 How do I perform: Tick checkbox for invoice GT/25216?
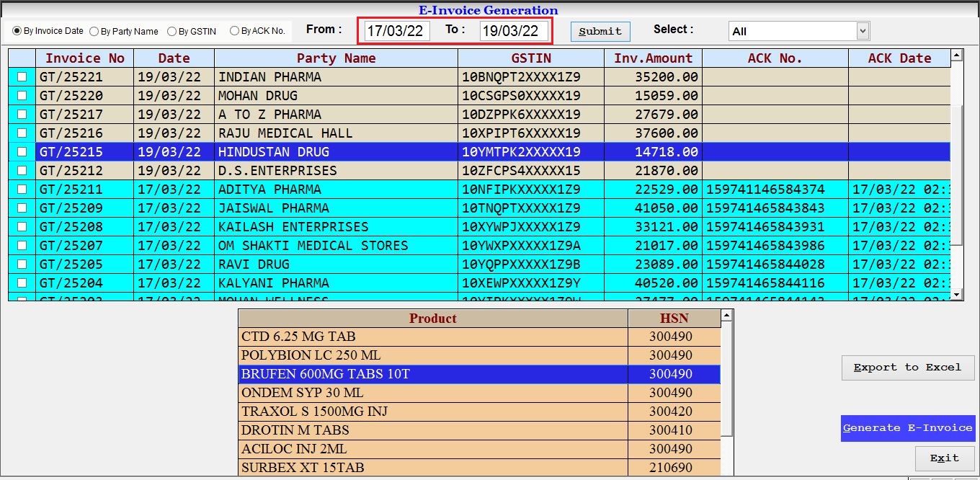[22, 133]
